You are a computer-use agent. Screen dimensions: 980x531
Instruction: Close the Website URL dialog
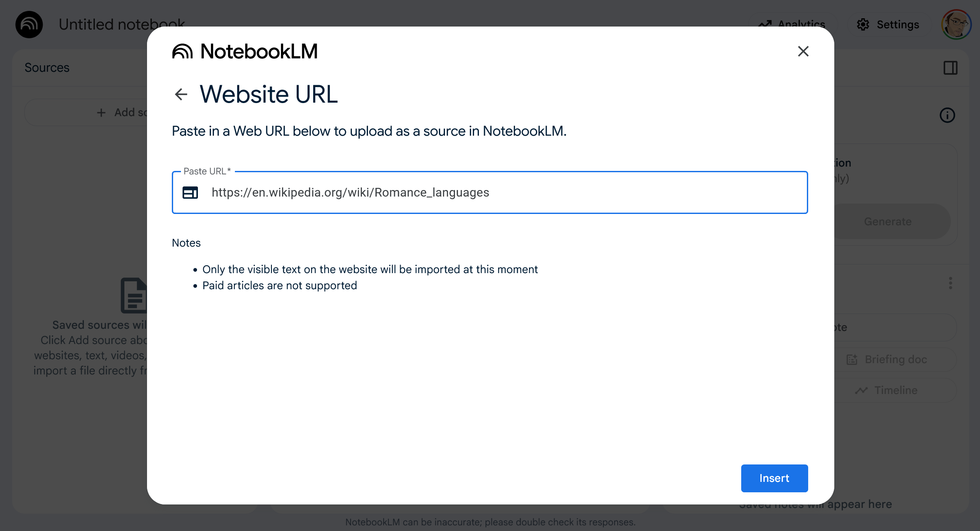point(803,51)
